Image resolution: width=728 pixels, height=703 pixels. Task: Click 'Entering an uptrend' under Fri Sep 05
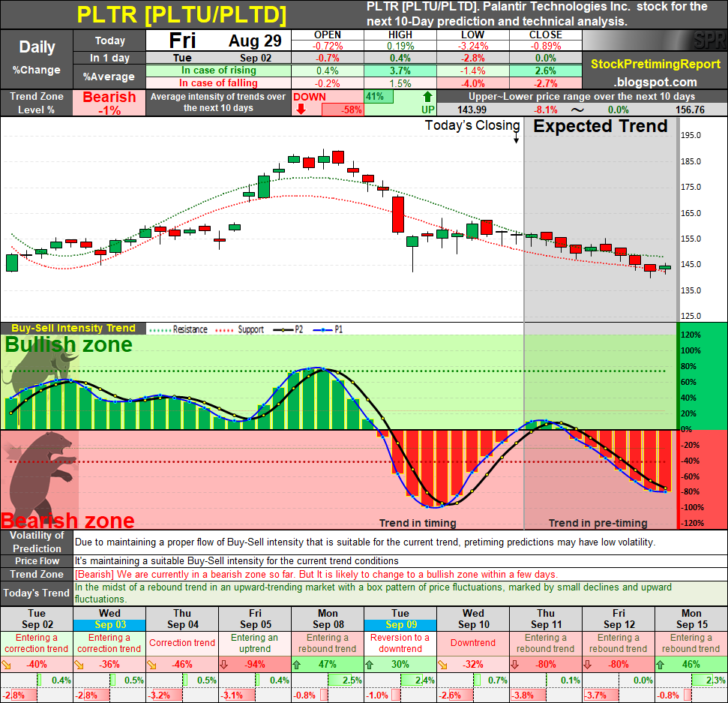click(254, 644)
